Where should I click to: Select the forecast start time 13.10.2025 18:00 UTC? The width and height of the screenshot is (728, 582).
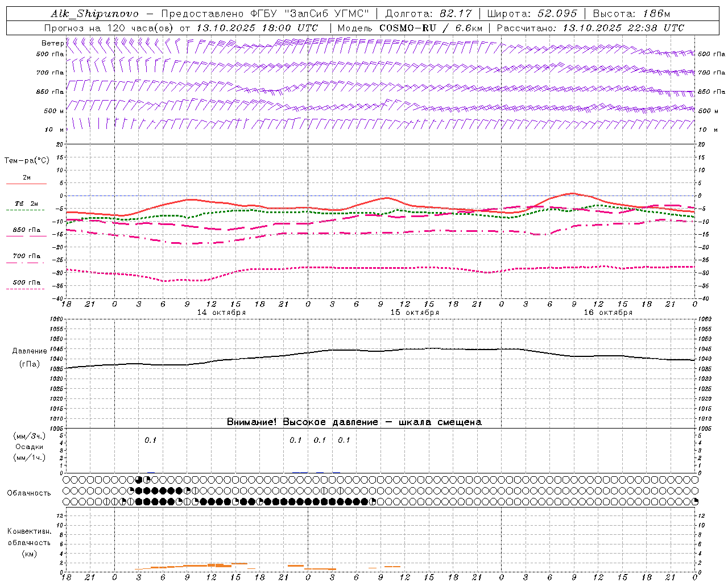click(x=257, y=28)
